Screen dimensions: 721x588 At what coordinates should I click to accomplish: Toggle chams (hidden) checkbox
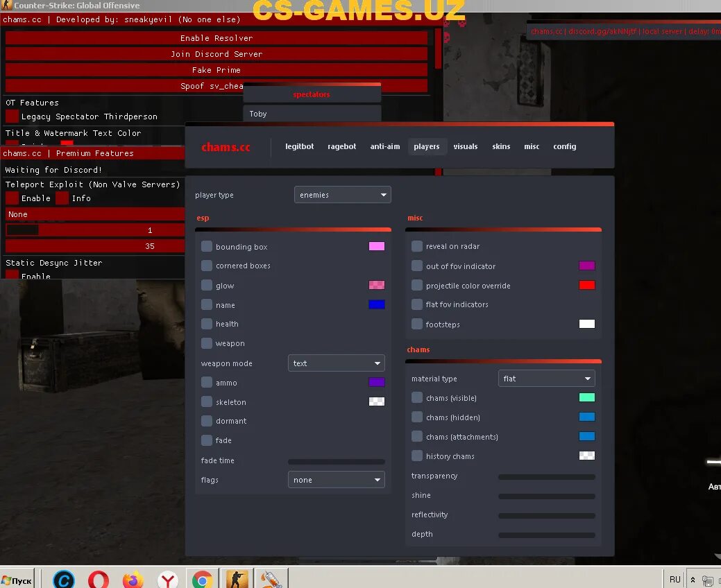click(x=417, y=417)
